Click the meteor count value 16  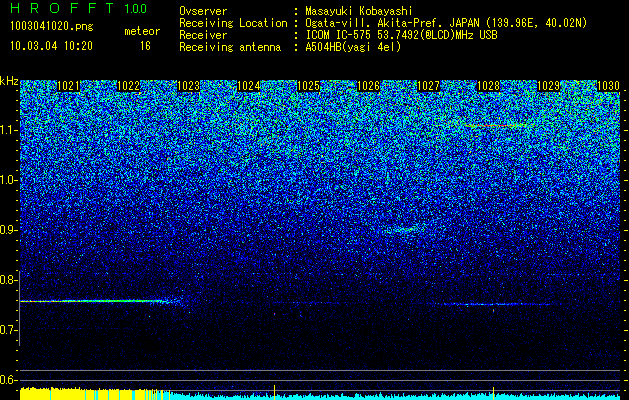(145, 46)
